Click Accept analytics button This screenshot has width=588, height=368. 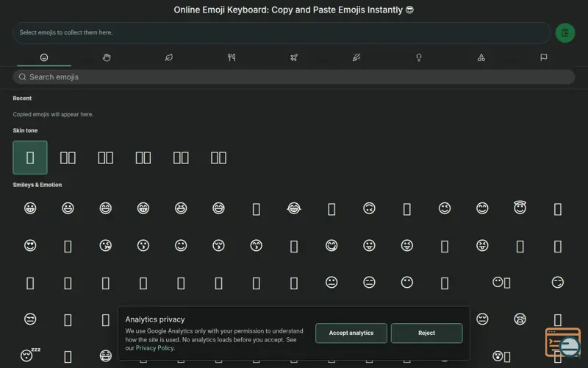(351, 333)
